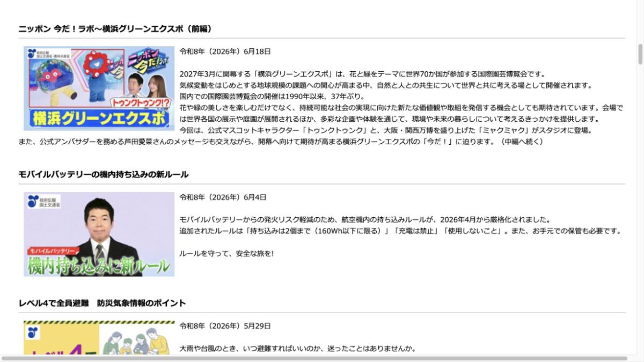
Task: Click the date 令和8年（2026年）6月4日
Action: pos(223,197)
